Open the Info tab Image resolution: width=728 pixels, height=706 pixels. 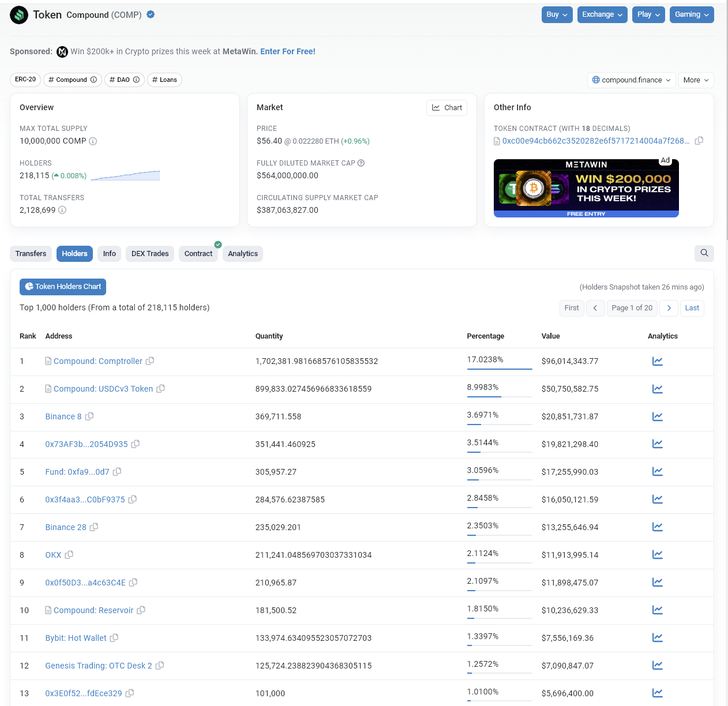point(110,254)
